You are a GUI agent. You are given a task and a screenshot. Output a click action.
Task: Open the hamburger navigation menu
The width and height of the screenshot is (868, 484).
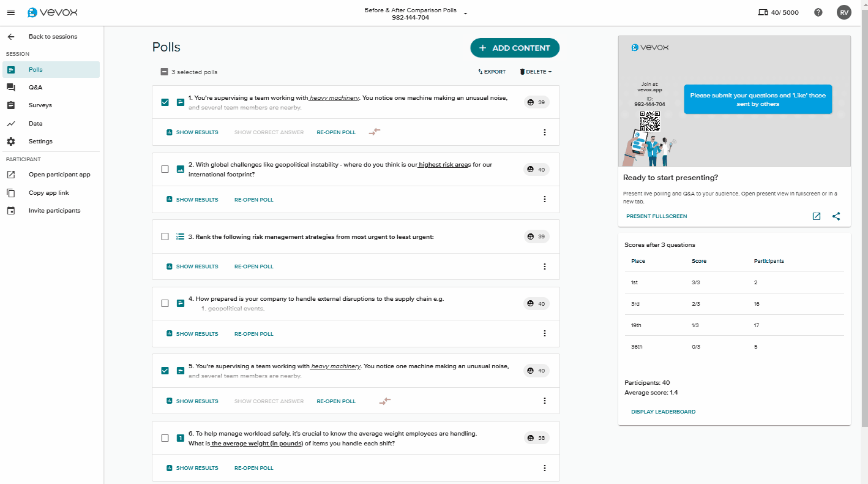(11, 12)
